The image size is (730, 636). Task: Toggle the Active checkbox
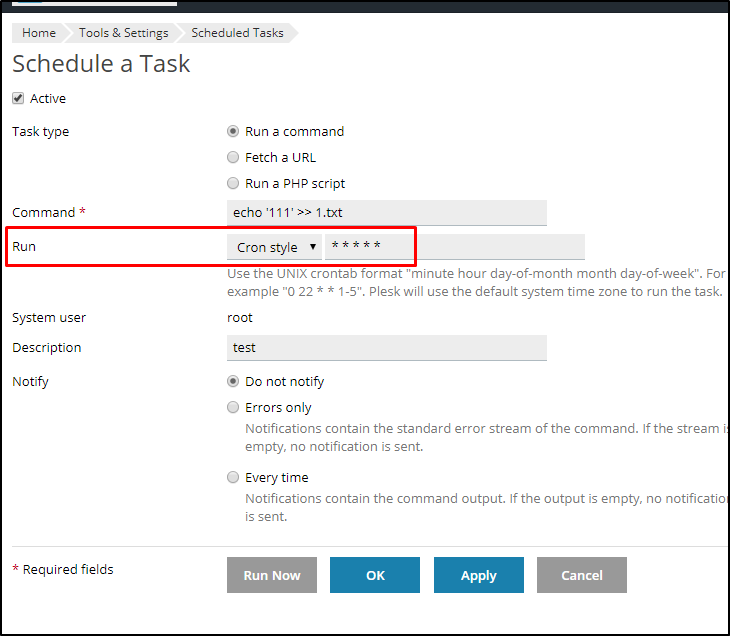(x=18, y=98)
